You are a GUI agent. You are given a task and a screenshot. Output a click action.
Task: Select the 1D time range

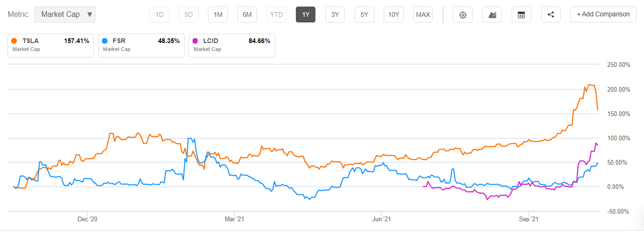[159, 14]
